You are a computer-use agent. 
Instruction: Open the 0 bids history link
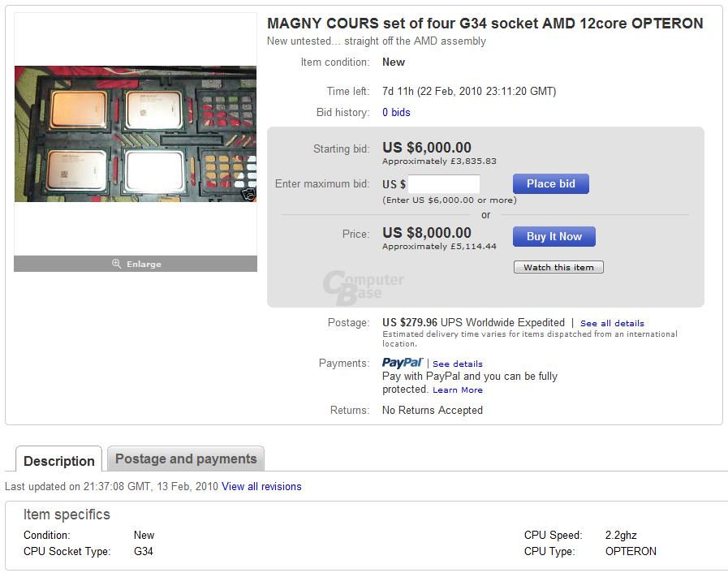(x=396, y=112)
